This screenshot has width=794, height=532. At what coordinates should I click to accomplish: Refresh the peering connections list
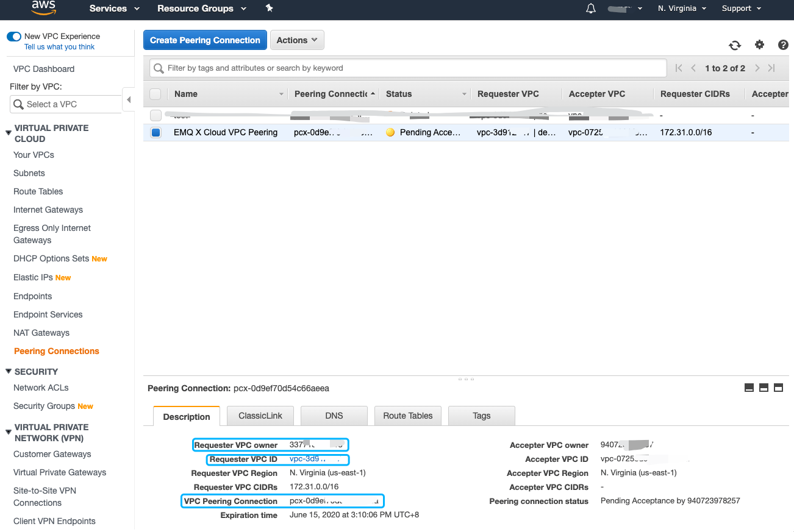(735, 45)
